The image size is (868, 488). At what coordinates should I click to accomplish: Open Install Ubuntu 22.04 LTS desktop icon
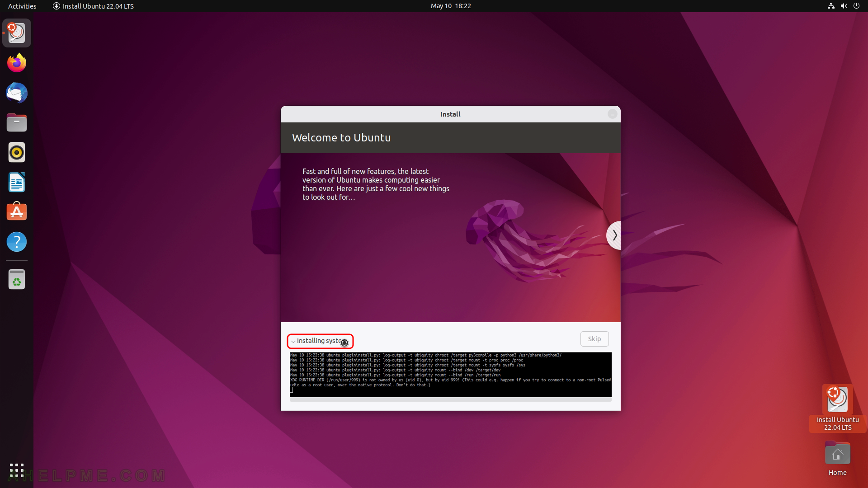838,408
